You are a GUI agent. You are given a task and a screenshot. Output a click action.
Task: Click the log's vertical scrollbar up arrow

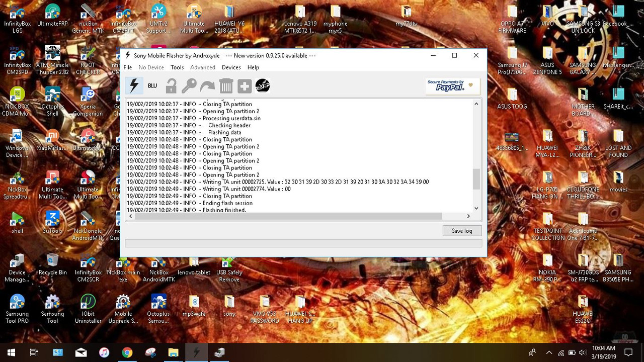tap(476, 104)
